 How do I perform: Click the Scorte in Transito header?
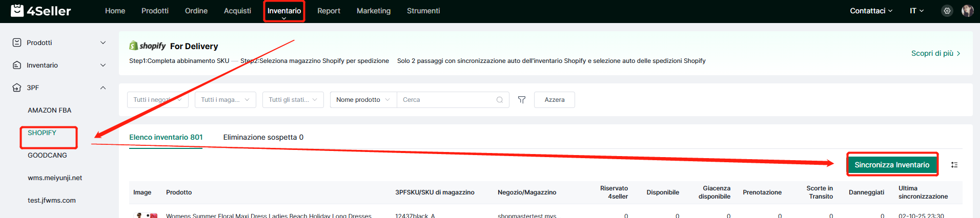tap(820, 192)
